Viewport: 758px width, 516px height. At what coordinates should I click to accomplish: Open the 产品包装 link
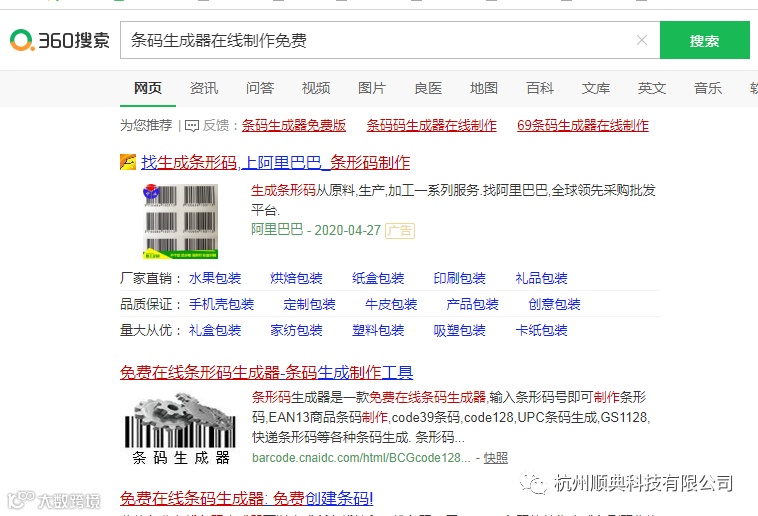[472, 304]
